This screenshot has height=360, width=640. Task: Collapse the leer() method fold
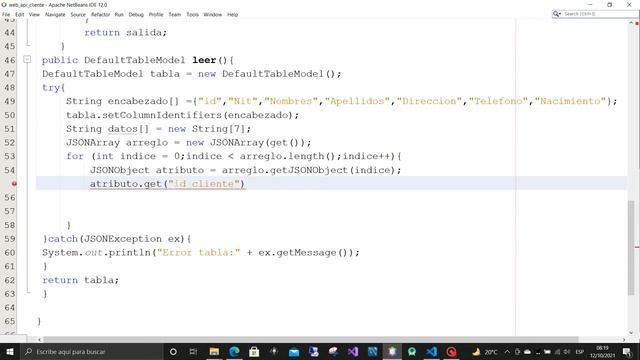[x=27, y=59]
